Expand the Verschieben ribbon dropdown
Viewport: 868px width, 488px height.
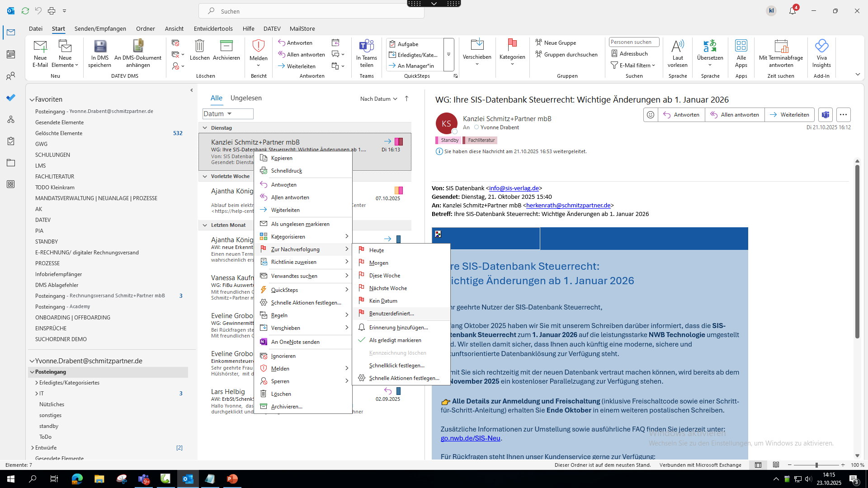point(477,54)
